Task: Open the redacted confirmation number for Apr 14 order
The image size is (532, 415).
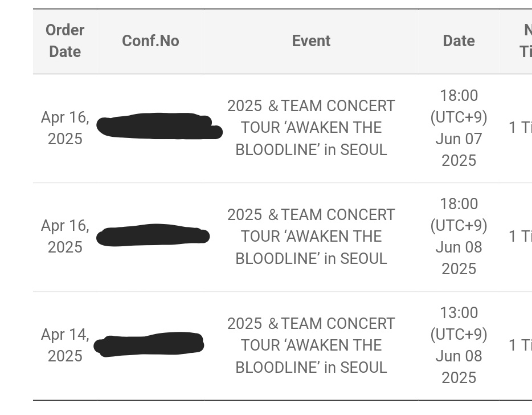Action: click(149, 344)
